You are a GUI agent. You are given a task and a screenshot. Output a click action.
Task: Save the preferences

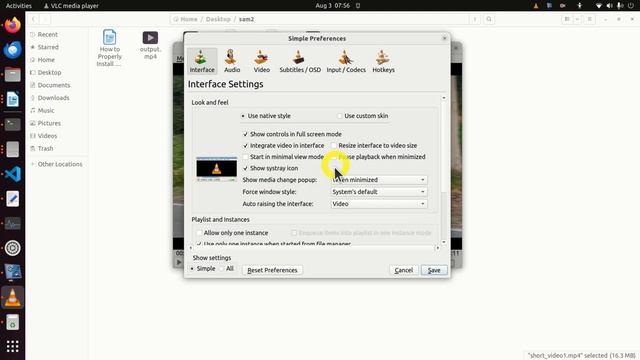pyautogui.click(x=434, y=270)
